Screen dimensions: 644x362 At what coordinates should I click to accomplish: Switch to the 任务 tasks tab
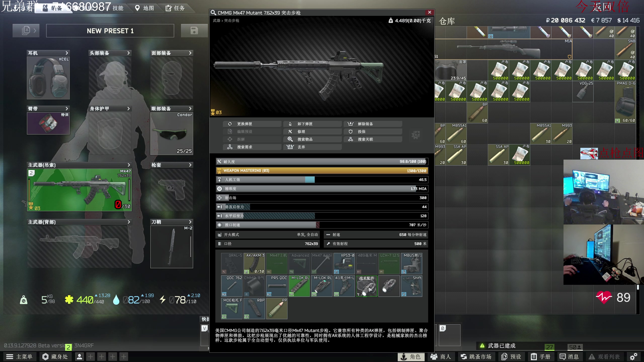click(x=175, y=8)
